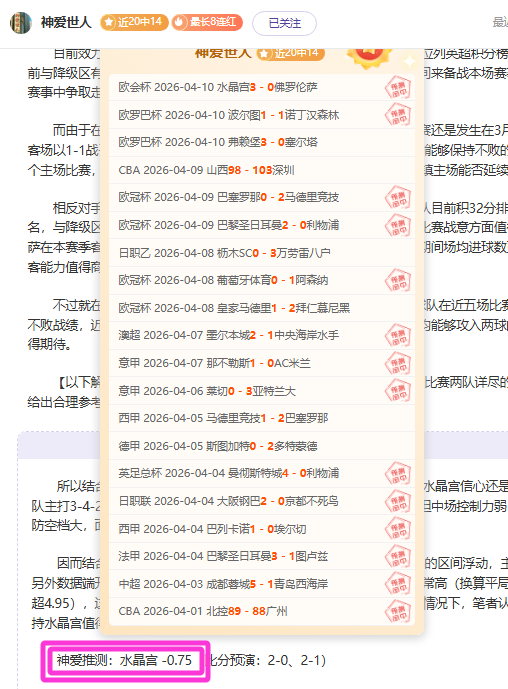The width and height of the screenshot is (508, 689).
Task: Click the hit stamp on 北控 广州 row
Action: click(x=398, y=611)
